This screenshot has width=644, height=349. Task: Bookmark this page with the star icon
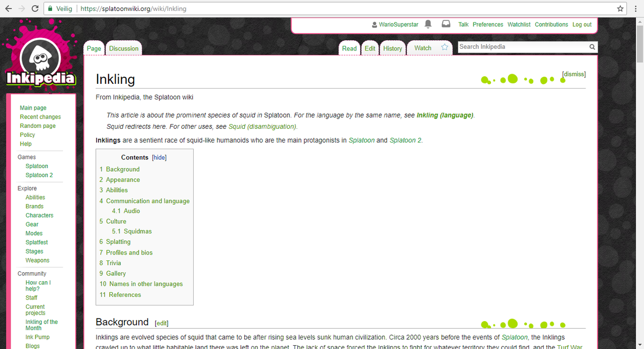click(620, 9)
